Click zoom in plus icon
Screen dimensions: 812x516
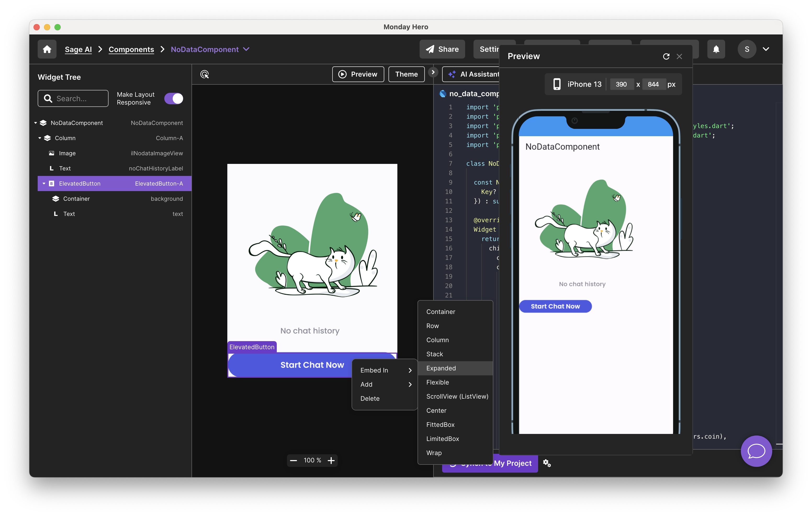pos(331,460)
